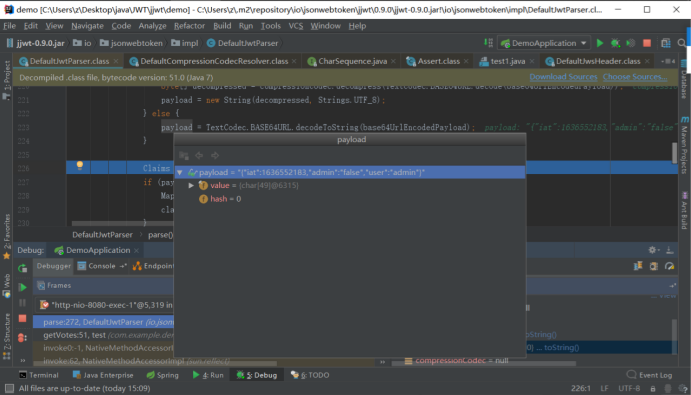Click the profiler gauge icon in debugger toolbar
The height and width of the screenshot is (395, 691).
[x=669, y=266]
